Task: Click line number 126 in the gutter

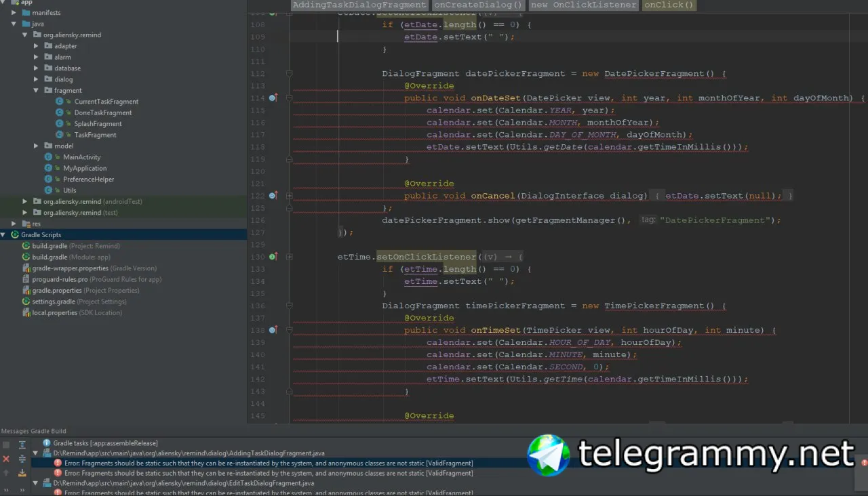Action: (258, 220)
